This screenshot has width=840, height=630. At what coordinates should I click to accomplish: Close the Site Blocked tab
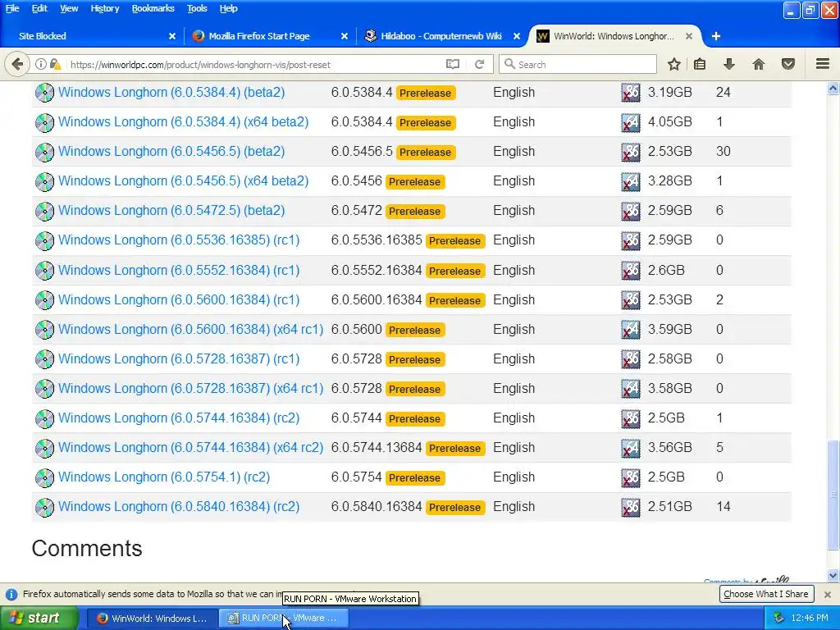coord(172,36)
